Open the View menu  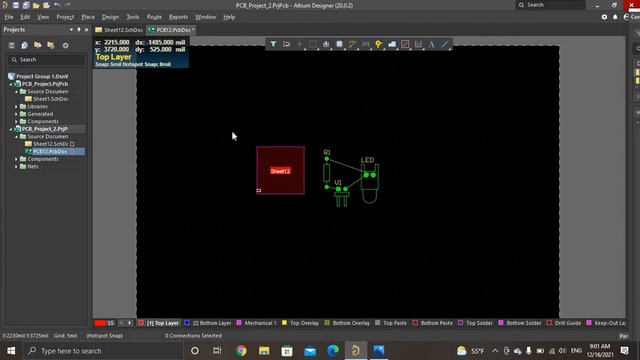[43, 17]
